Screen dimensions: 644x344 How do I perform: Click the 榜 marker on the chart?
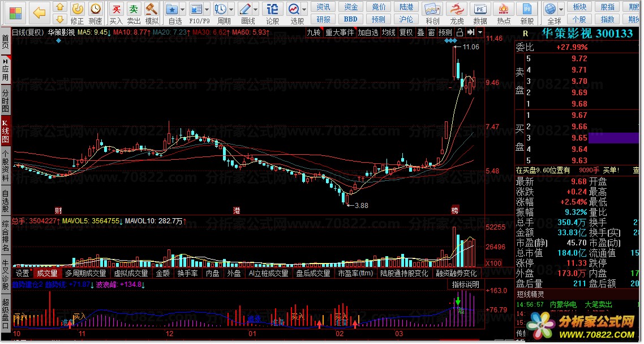click(454, 211)
